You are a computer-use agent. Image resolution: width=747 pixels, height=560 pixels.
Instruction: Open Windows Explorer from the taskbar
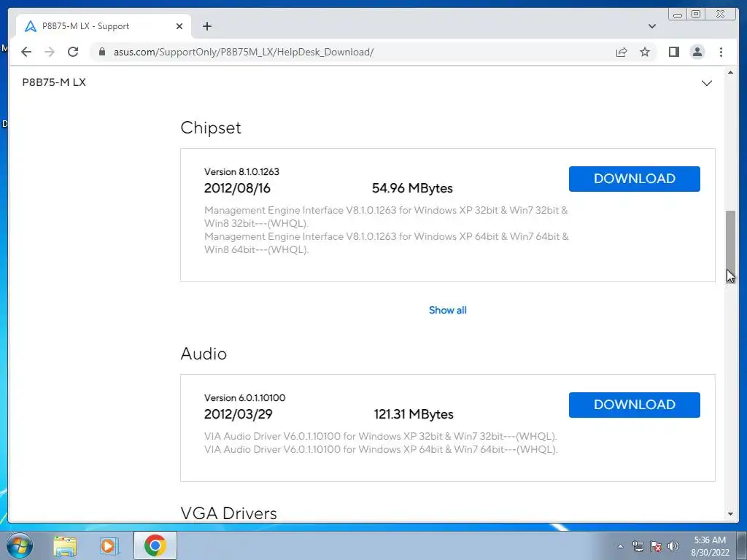coord(65,545)
